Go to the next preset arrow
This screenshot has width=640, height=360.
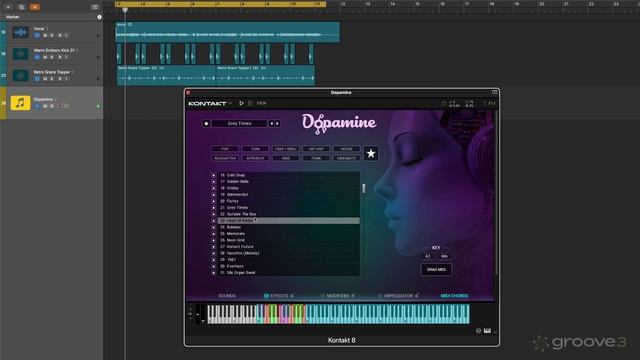pos(277,123)
